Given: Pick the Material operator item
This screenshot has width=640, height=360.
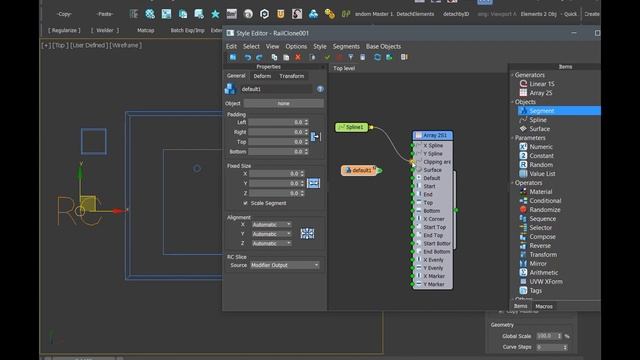Looking at the screenshot, I should 536,191.
